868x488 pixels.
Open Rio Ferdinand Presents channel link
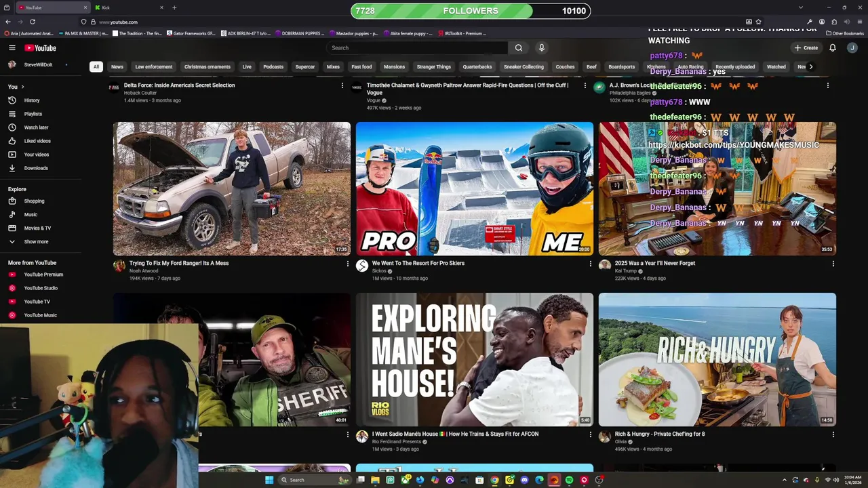pos(397,442)
